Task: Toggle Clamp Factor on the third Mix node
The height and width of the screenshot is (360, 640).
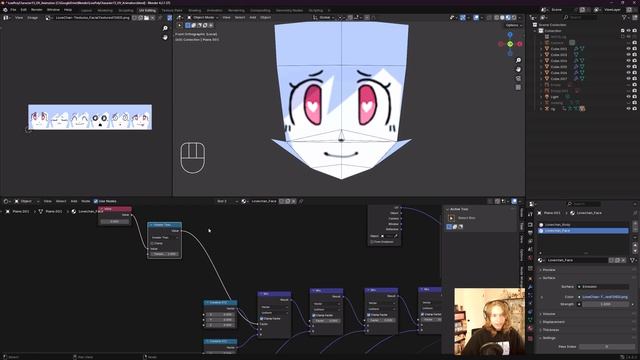Action: pos(369,315)
